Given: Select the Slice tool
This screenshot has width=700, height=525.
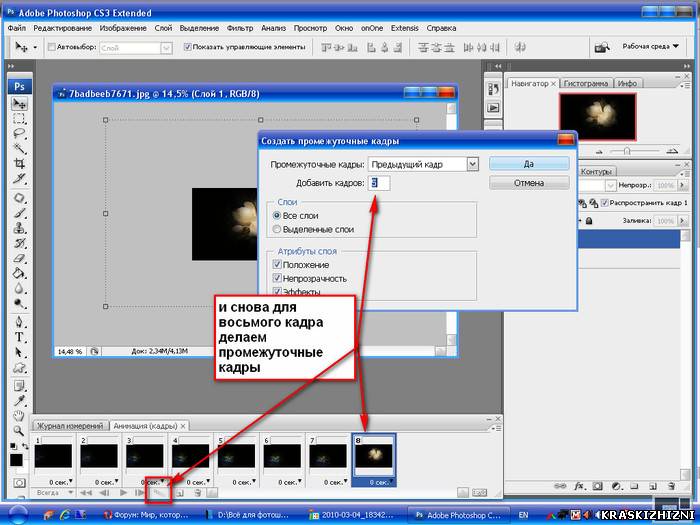Looking at the screenshot, I should click(x=19, y=178).
